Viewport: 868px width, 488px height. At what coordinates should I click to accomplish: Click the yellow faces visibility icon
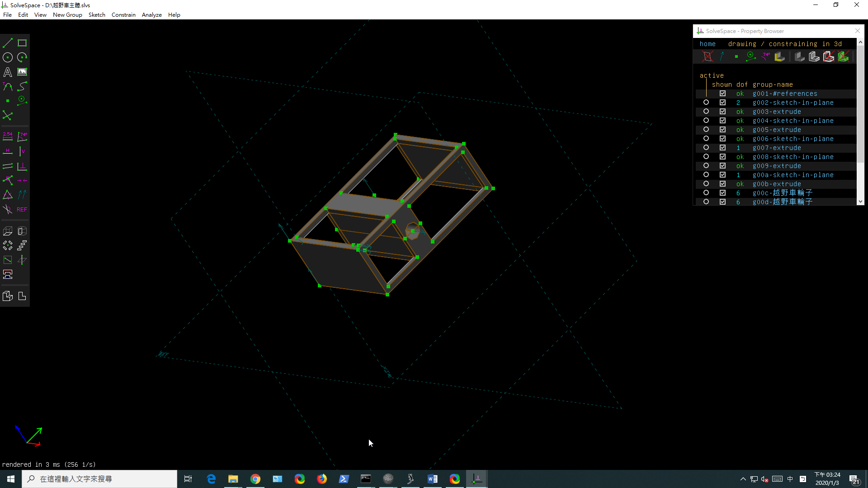click(780, 56)
